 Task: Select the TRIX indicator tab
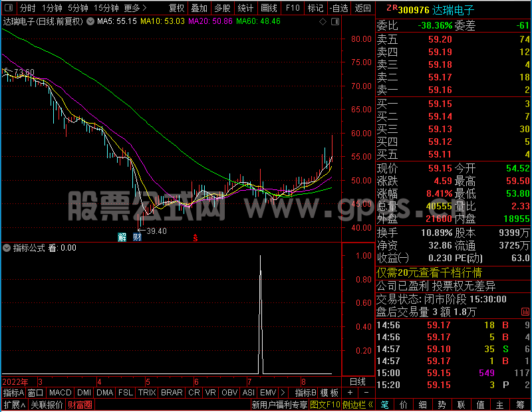tap(147, 393)
